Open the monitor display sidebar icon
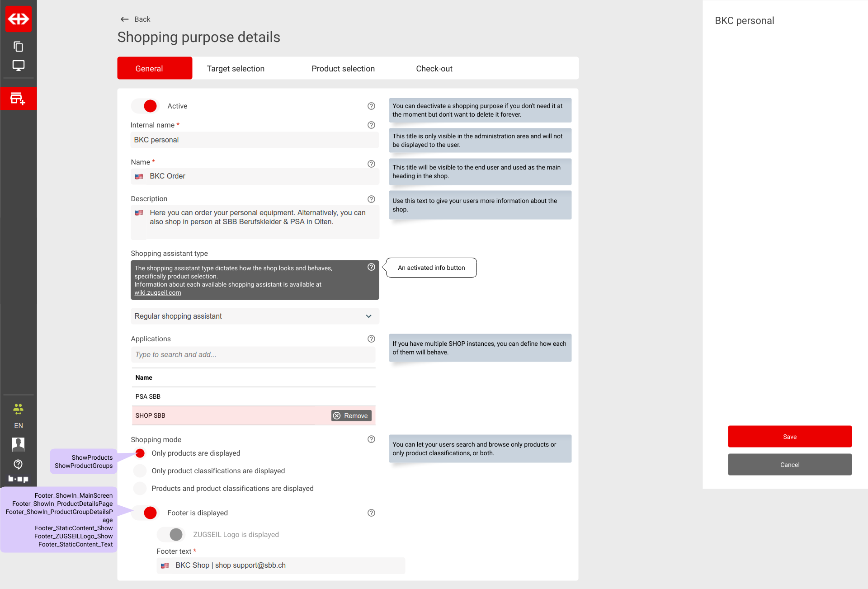The width and height of the screenshot is (868, 589). coord(18,66)
